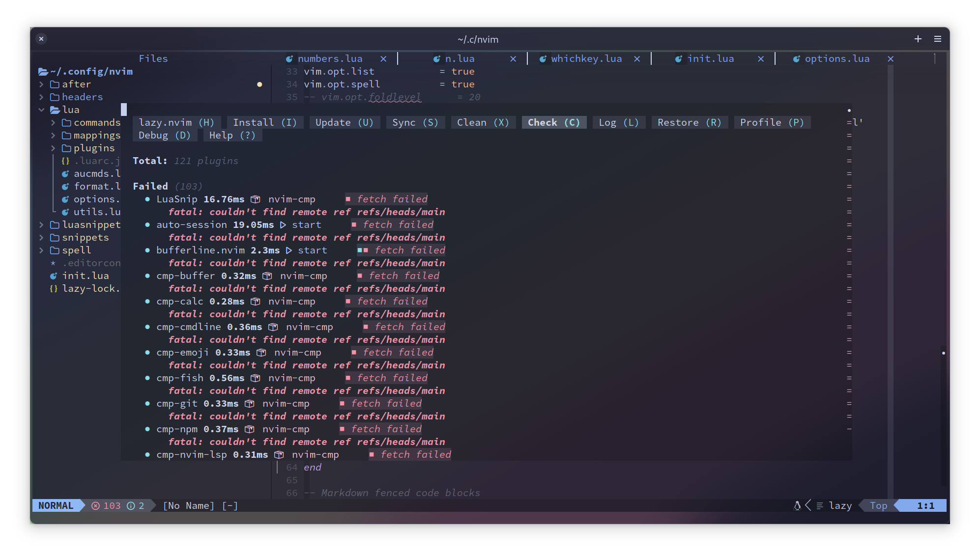
Task: Click the aucmds lua file icon
Action: (65, 174)
